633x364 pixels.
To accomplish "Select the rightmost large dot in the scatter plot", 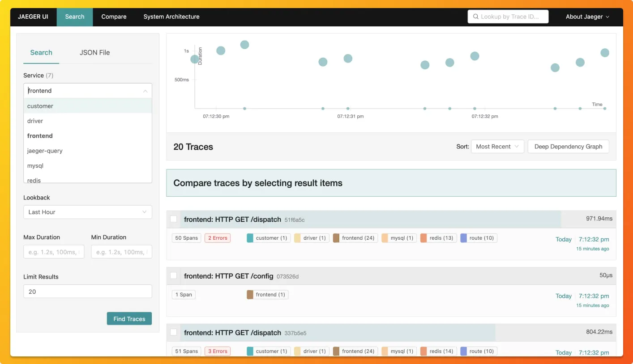I will 605,53.
